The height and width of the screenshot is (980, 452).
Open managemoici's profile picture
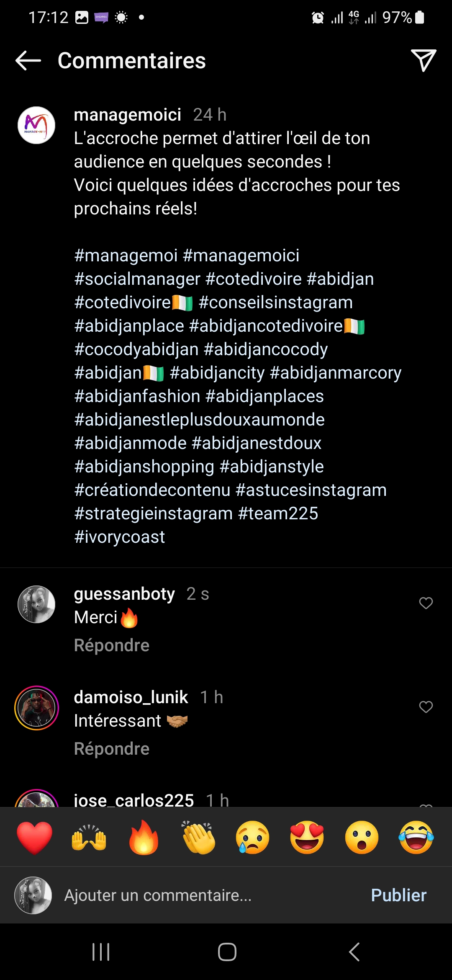click(36, 125)
